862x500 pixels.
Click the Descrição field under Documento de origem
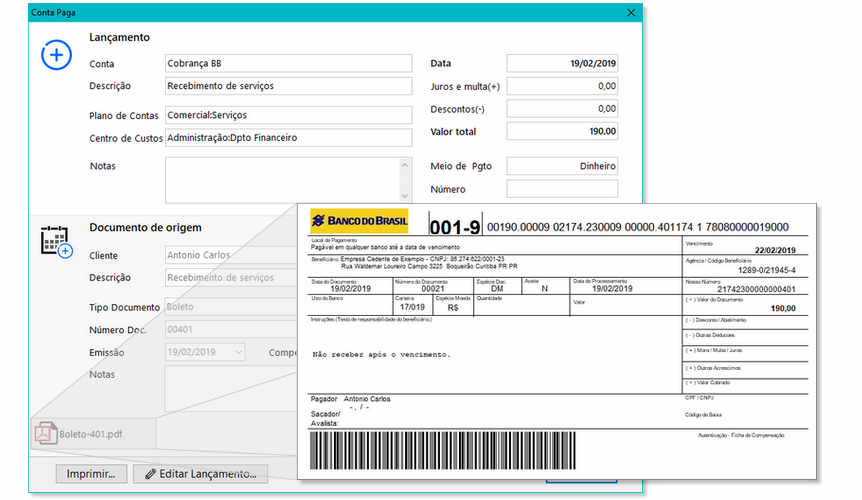click(231, 277)
